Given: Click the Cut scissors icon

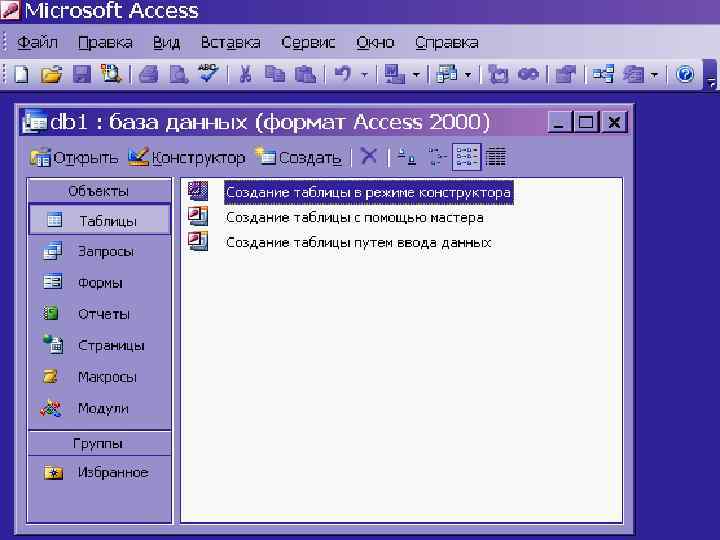Looking at the screenshot, I should click(245, 74).
